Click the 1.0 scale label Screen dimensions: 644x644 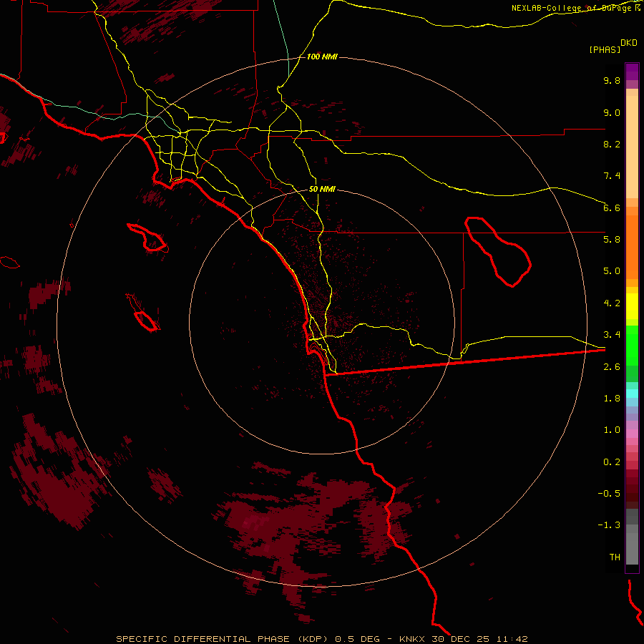[612, 430]
